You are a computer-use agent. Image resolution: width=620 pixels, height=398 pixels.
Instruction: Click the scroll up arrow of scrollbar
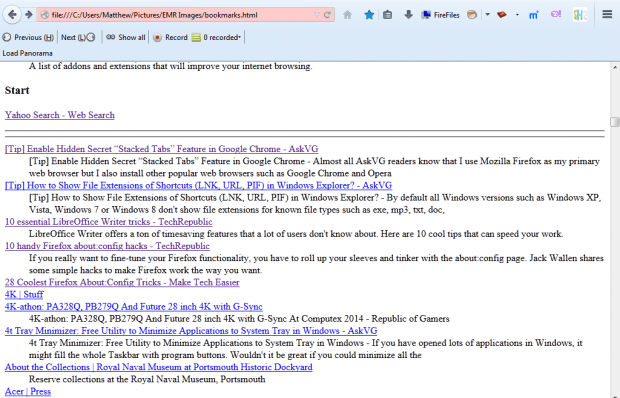click(615, 68)
